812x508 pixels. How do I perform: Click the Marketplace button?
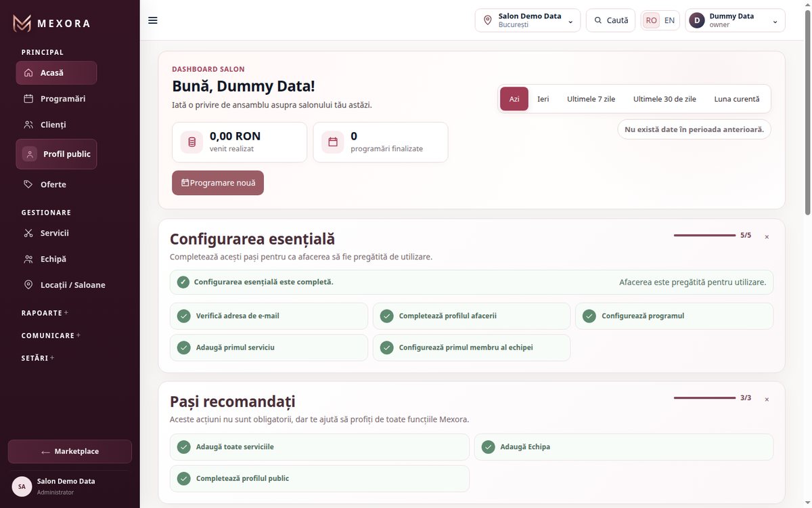70,452
